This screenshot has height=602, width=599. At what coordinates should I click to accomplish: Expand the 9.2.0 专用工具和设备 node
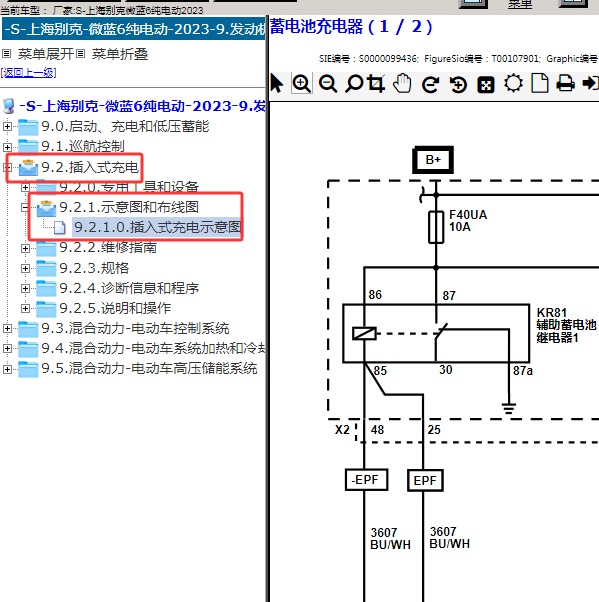(25, 187)
